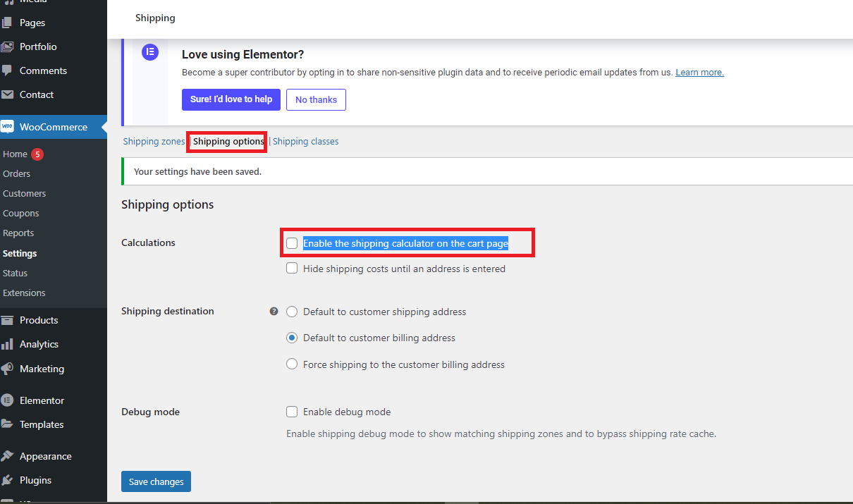The image size is (853, 504).
Task: Open the Analytics menu label
Action: pyautogui.click(x=39, y=344)
